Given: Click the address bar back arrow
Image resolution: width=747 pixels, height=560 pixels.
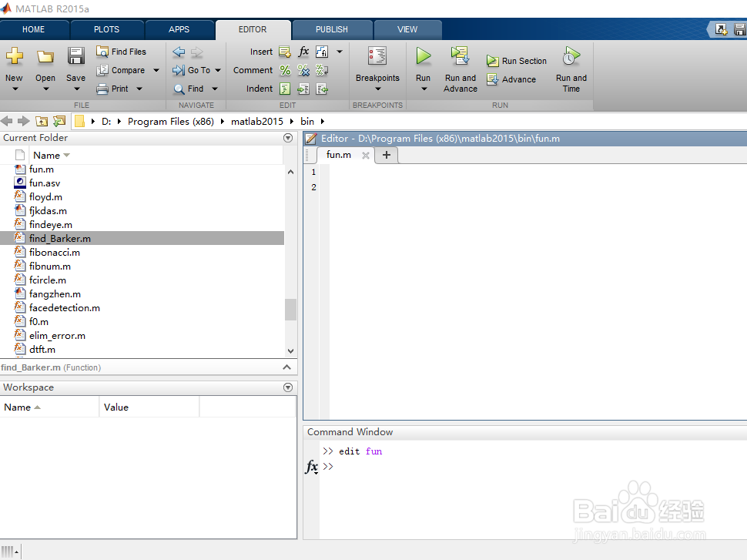Looking at the screenshot, I should 7,121.
